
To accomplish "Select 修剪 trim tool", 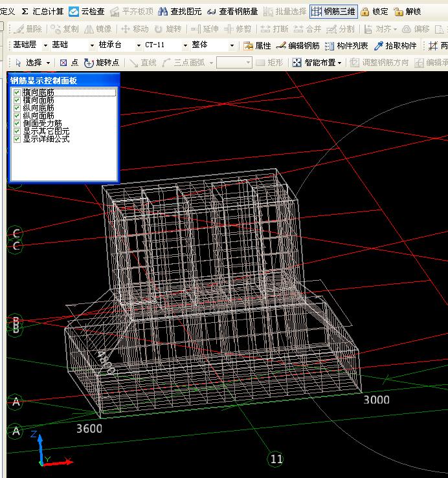I will point(238,29).
